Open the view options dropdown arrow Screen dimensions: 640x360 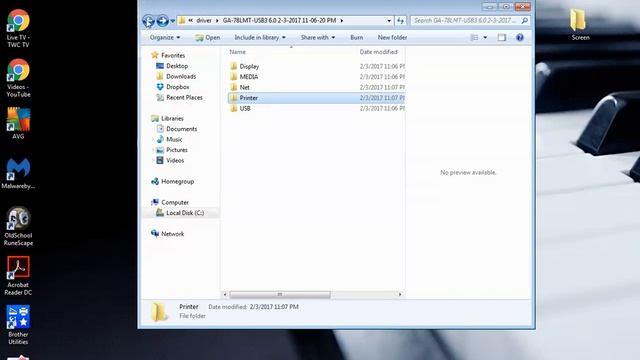pyautogui.click(x=485, y=38)
